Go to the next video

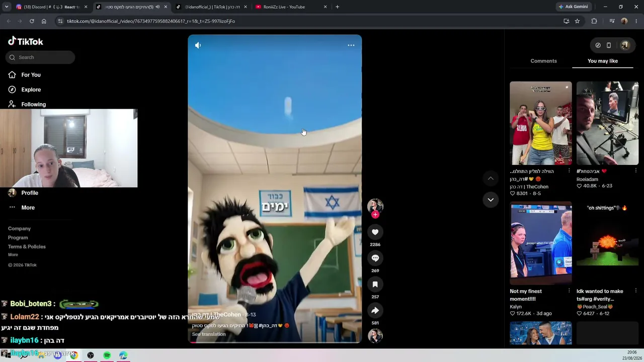(491, 200)
